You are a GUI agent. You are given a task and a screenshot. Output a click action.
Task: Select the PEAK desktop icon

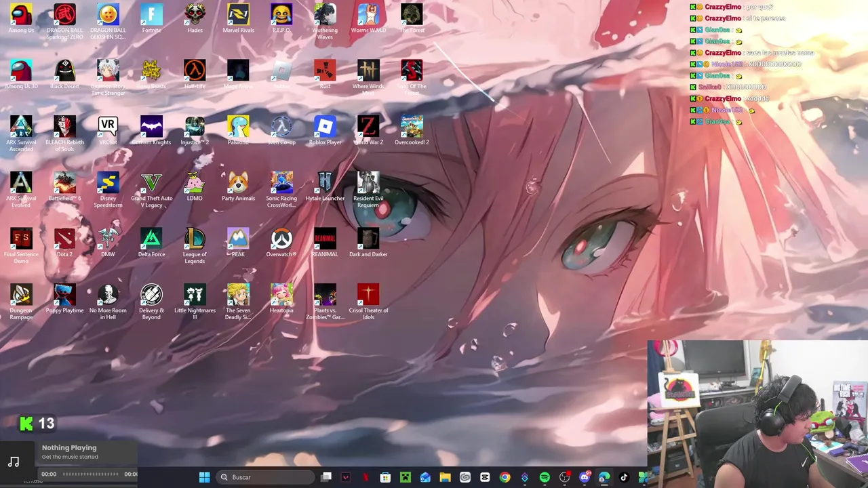pos(238,244)
